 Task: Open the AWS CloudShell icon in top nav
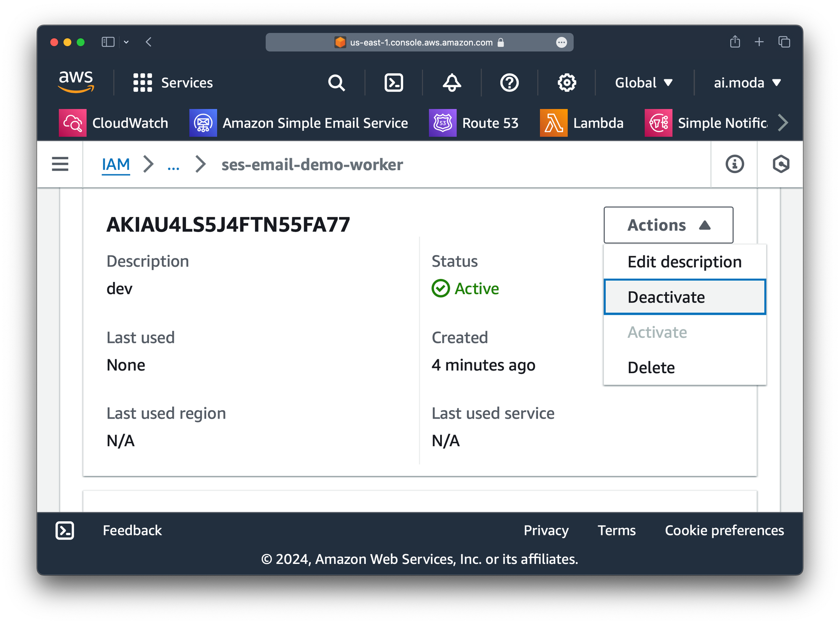click(394, 83)
